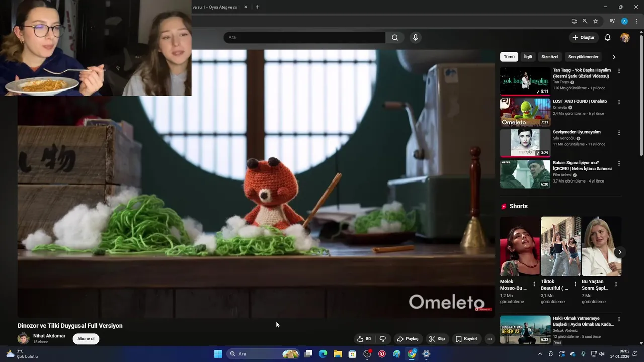Click the Oluştur create button

(583, 38)
